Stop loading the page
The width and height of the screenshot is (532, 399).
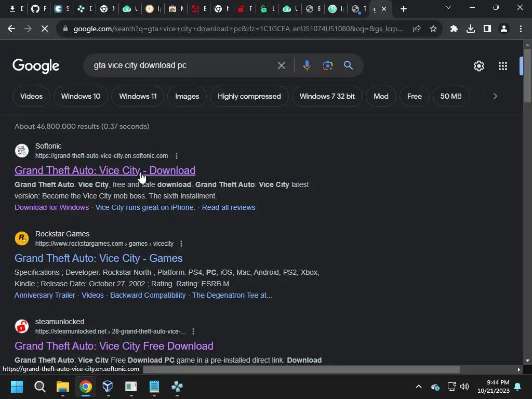pyautogui.click(x=45, y=29)
